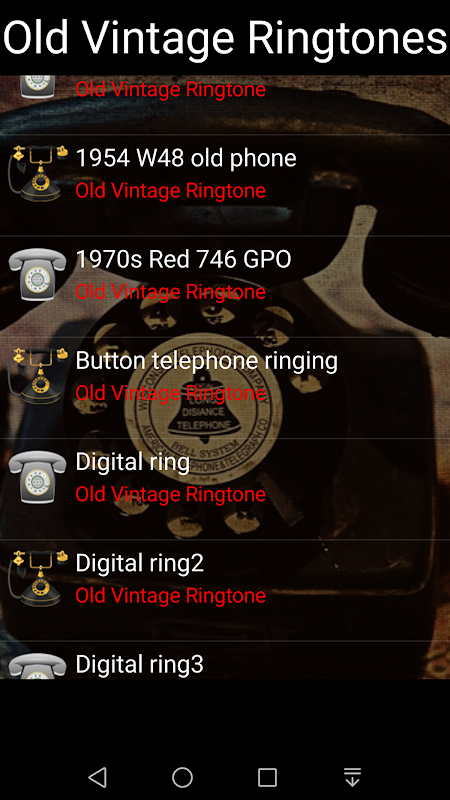Pick the Digital ring2 ringtone
Image resolution: width=450 pixels, height=800 pixels.
click(225, 590)
